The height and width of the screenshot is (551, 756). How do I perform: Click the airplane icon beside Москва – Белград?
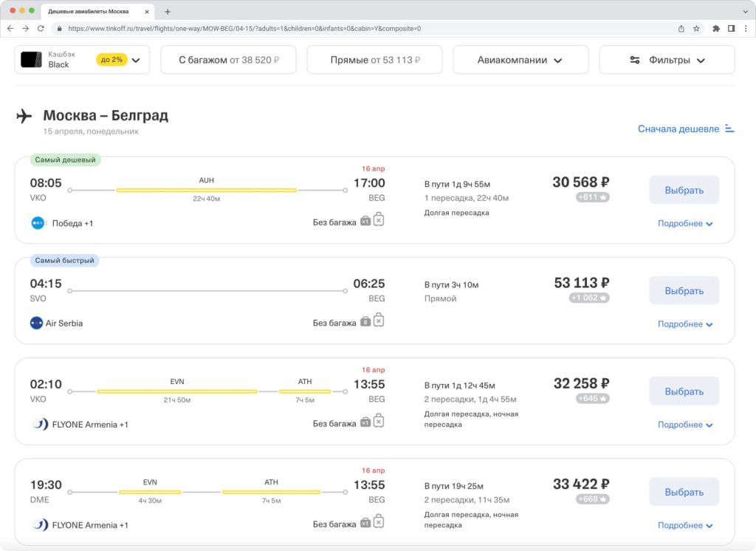tap(24, 116)
